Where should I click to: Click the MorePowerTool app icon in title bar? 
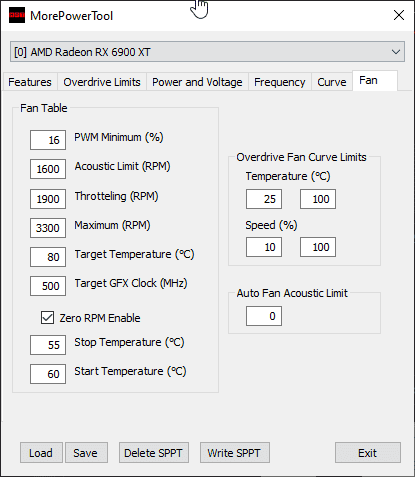(x=17, y=15)
